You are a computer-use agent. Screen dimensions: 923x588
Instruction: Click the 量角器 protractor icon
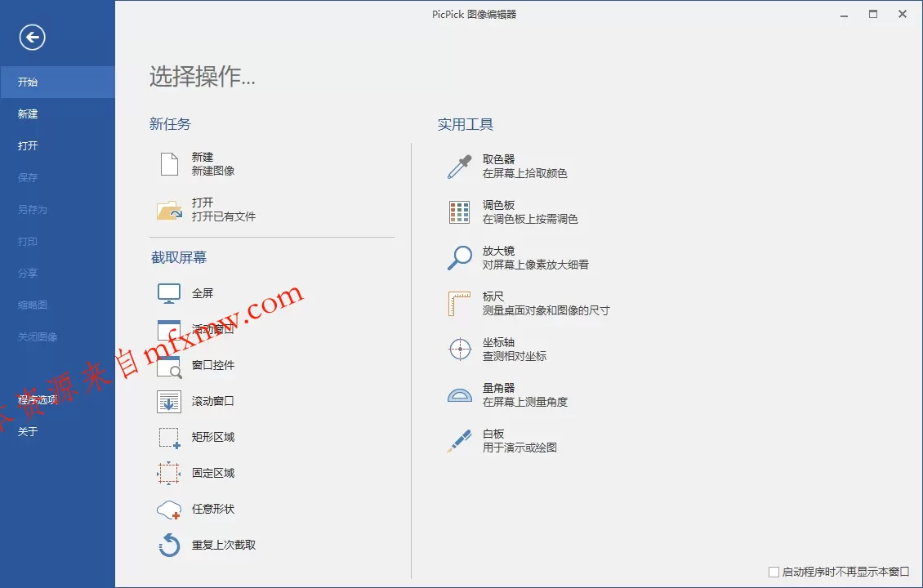tap(460, 395)
